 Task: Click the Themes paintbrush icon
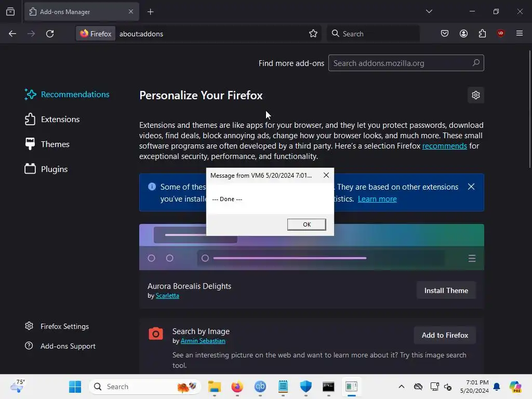30,144
